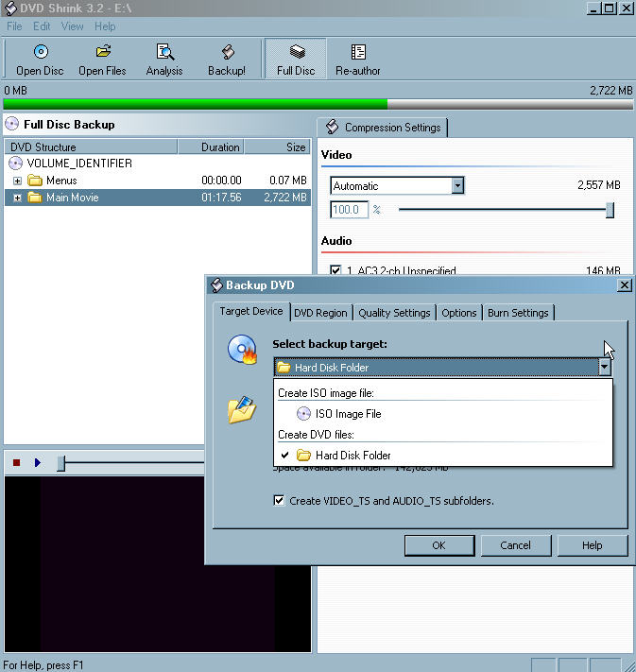Viewport: 636px width, 672px height.
Task: Click the Hard Disk Folder list item icon
Action: pyautogui.click(x=303, y=456)
